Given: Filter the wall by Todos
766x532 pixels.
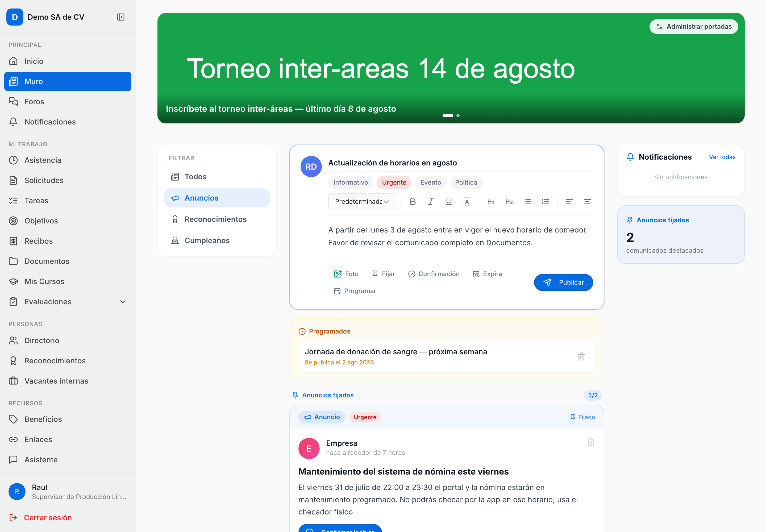Looking at the screenshot, I should (217, 177).
